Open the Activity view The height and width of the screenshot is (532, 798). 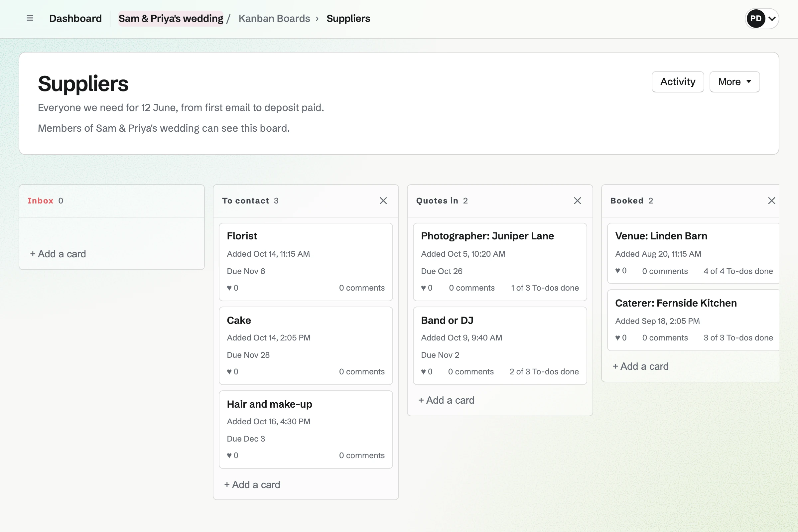(x=678, y=82)
